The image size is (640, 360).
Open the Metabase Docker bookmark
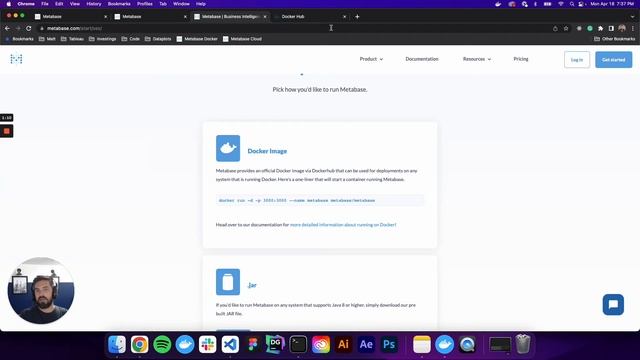coord(197,39)
